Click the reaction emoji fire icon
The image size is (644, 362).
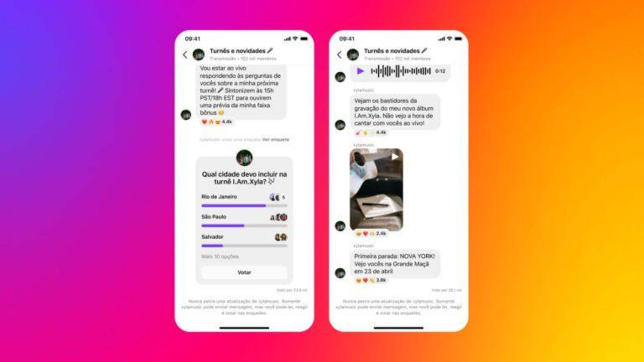click(208, 124)
